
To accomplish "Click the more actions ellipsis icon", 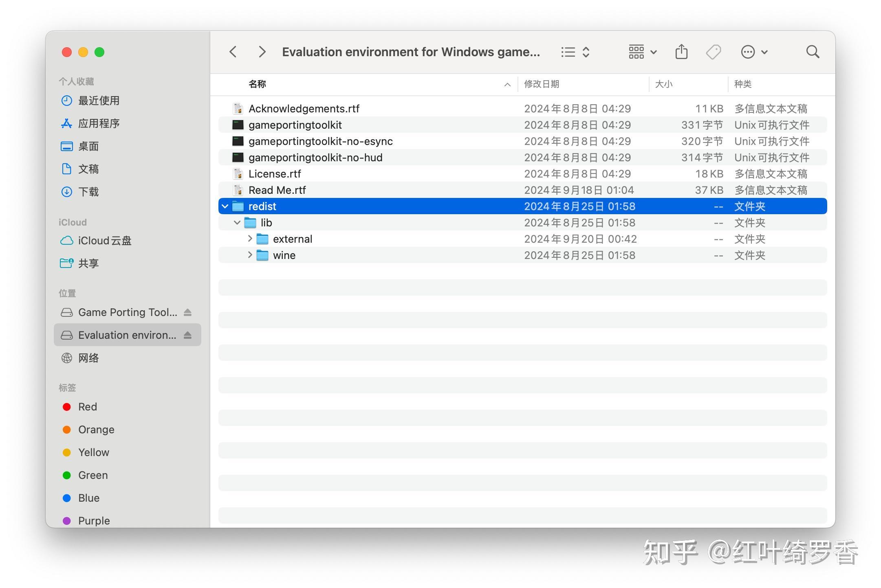I will tap(748, 52).
